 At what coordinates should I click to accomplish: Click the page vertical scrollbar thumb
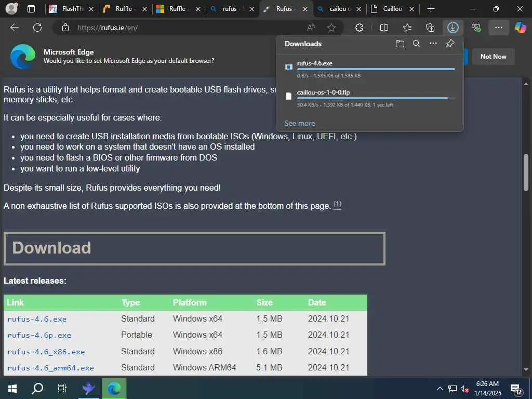(526, 172)
